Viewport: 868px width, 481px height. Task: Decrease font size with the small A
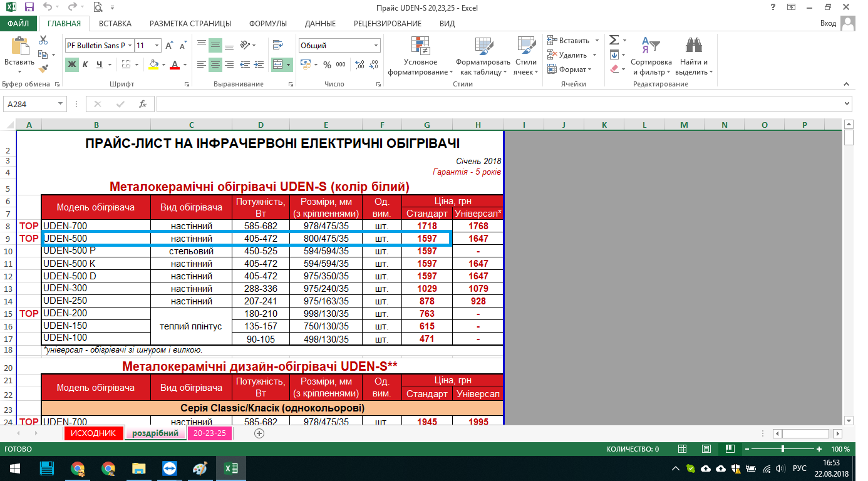[x=182, y=46]
